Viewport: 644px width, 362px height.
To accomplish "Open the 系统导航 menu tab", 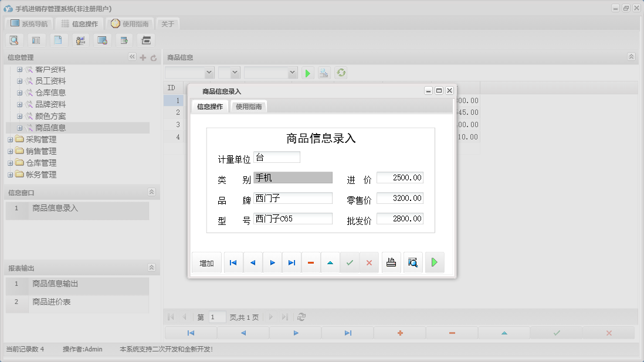I will [29, 23].
